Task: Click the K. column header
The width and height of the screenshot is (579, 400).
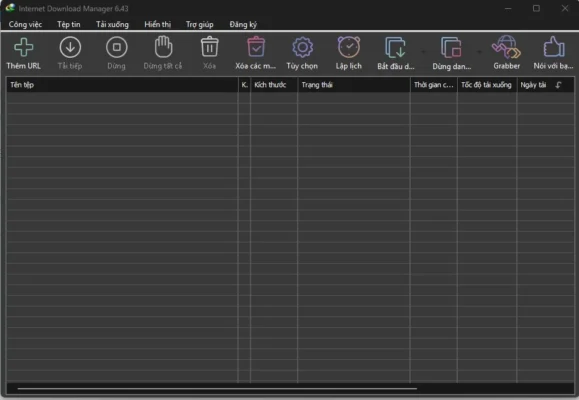Action: pyautogui.click(x=244, y=85)
